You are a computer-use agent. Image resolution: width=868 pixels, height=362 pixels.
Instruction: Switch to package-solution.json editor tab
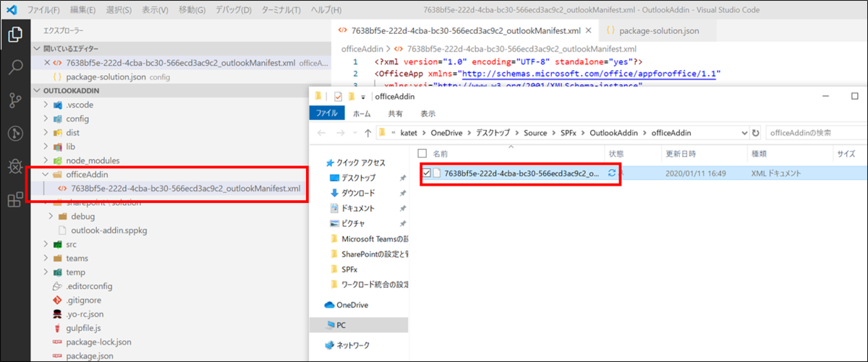coord(658,31)
